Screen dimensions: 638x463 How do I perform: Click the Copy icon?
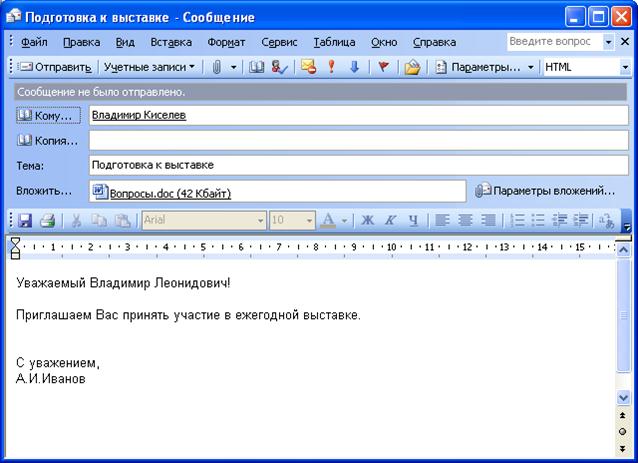click(99, 221)
